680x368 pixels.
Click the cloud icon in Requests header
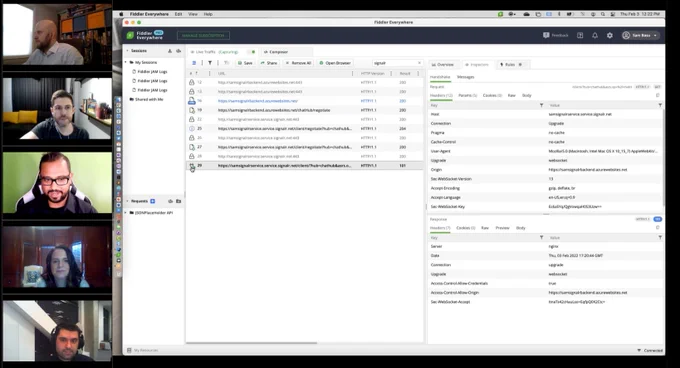[x=170, y=201]
